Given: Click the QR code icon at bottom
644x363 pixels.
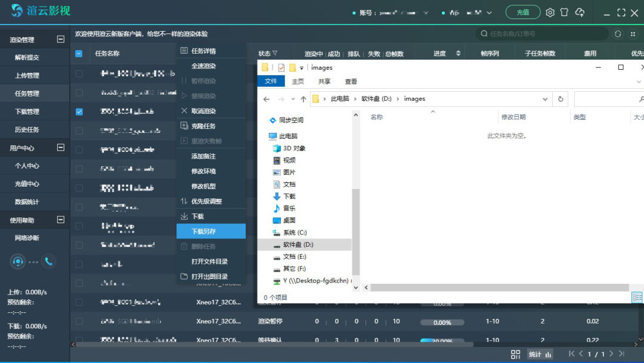Looking at the screenshot, I should (516, 354).
